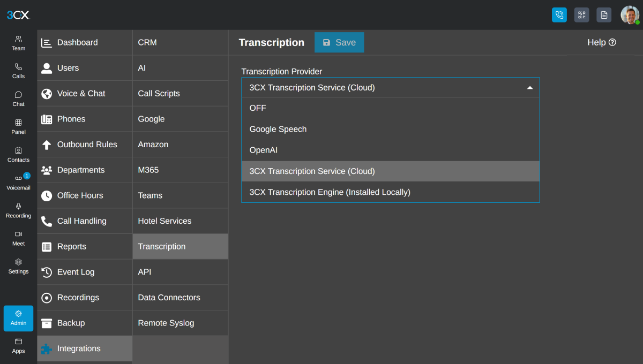Screen dimensions: 643x364
Task: Open the user profile avatar
Action: [630, 15]
